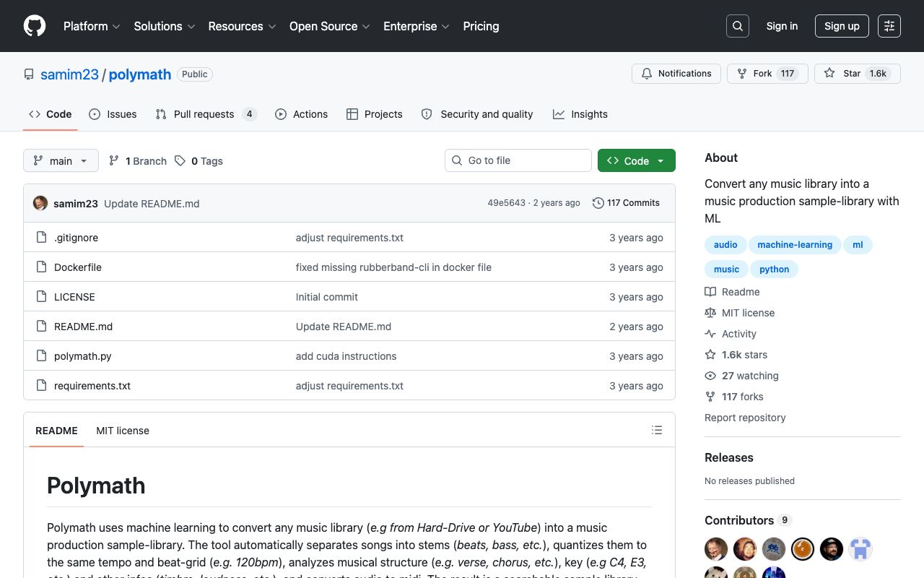Click the machine-learning topic tag
The width and height of the screenshot is (924, 578).
[x=795, y=245]
